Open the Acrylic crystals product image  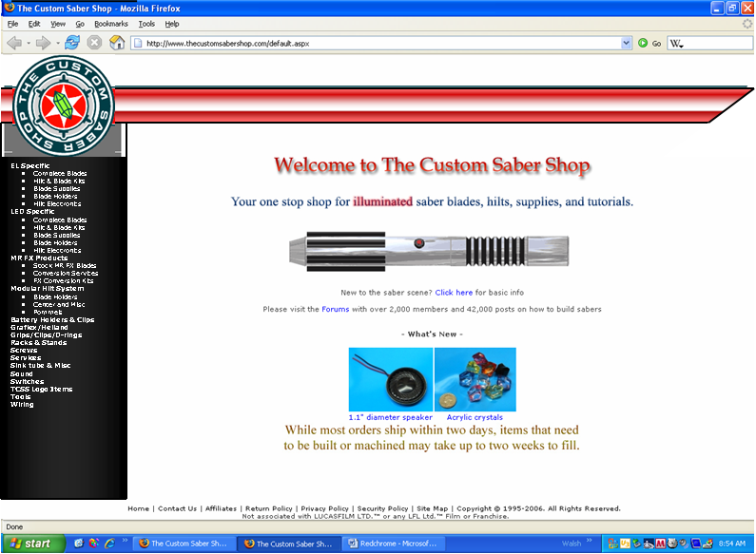475,379
